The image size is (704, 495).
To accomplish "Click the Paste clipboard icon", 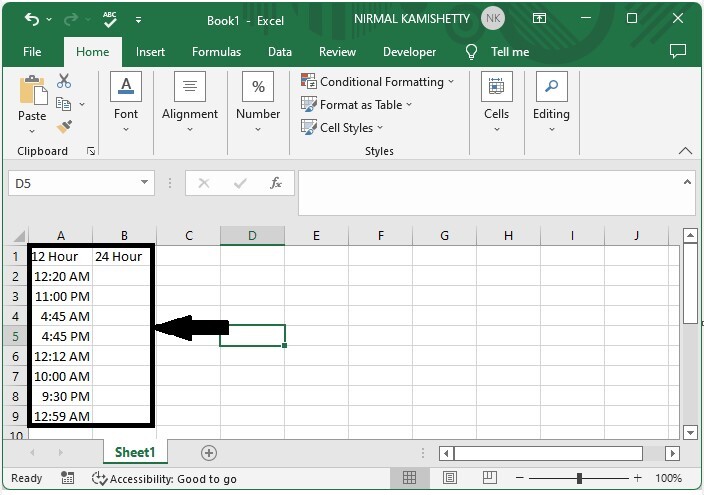I will (33, 91).
